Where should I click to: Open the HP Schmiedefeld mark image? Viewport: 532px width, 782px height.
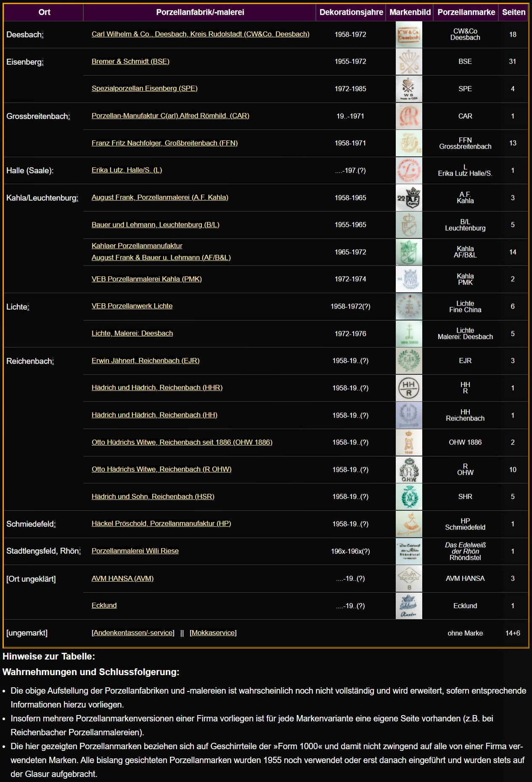(409, 524)
